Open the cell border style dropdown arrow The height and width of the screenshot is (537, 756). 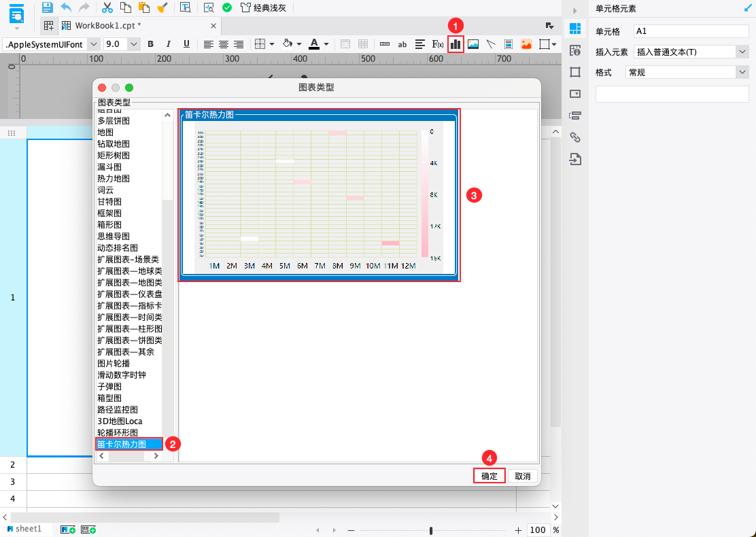[x=272, y=44]
